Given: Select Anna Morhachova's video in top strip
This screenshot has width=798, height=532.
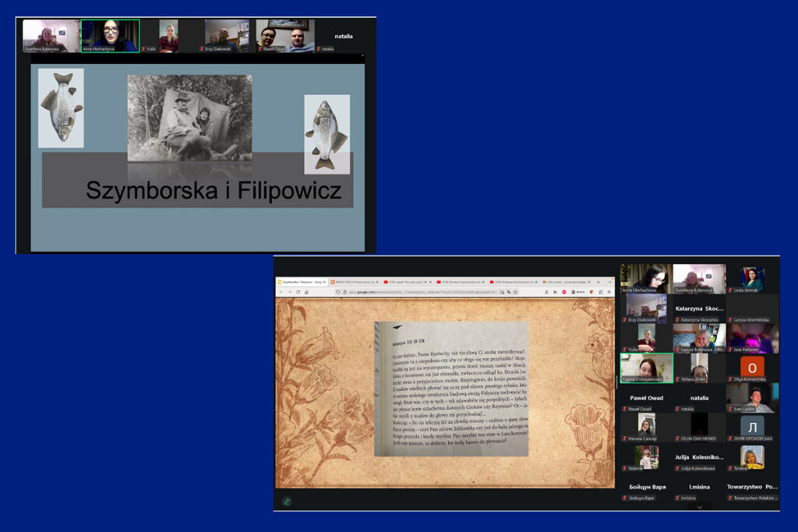Looking at the screenshot, I should pos(110,35).
